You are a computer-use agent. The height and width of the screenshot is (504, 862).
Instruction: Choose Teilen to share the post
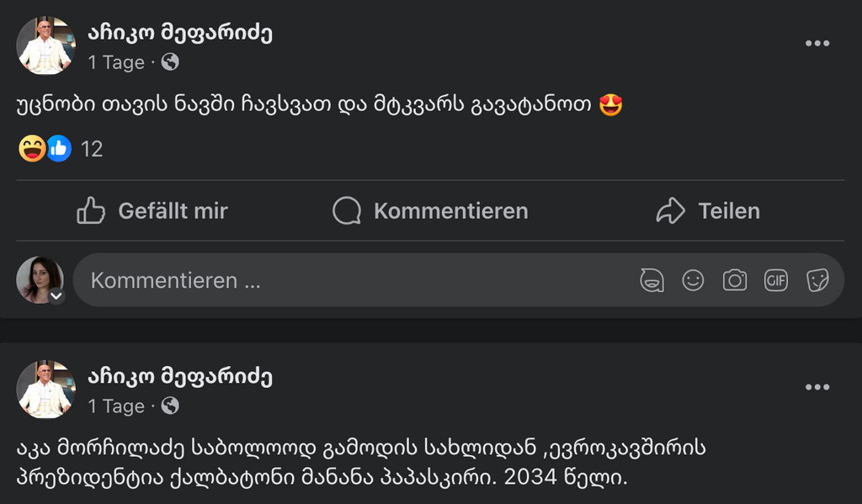710,210
